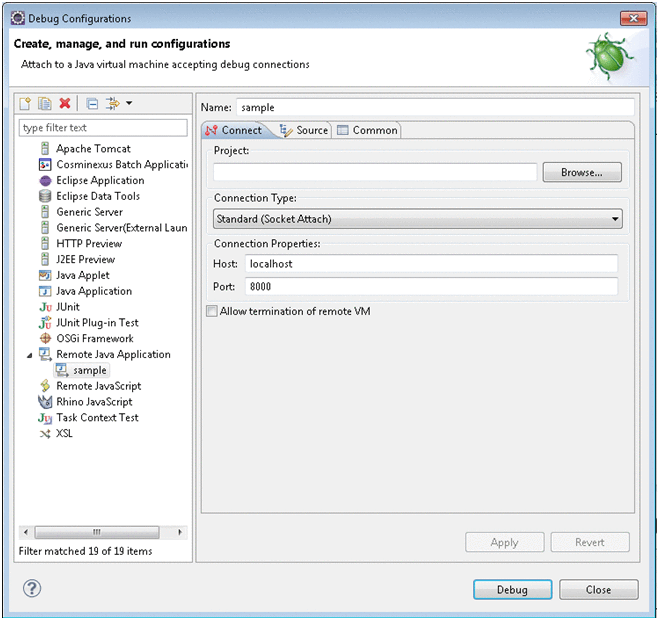This screenshot has width=660, height=621.
Task: Switch to the Connect tab
Action: (x=234, y=131)
